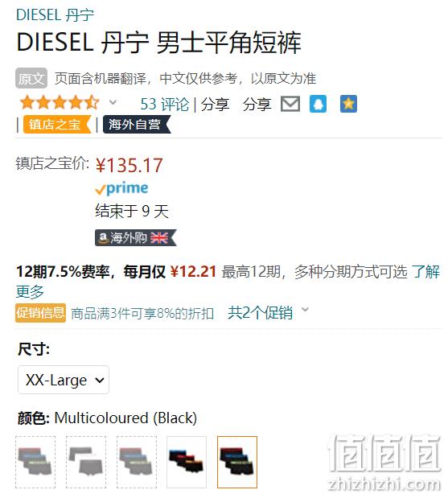Open the XX-Large size dropdown
This screenshot has width=448, height=498.
point(64,380)
